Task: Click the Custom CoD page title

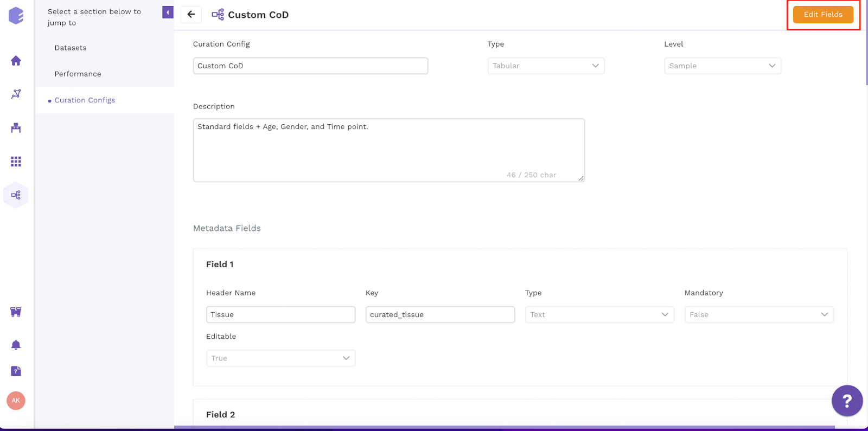Action: [x=258, y=15]
